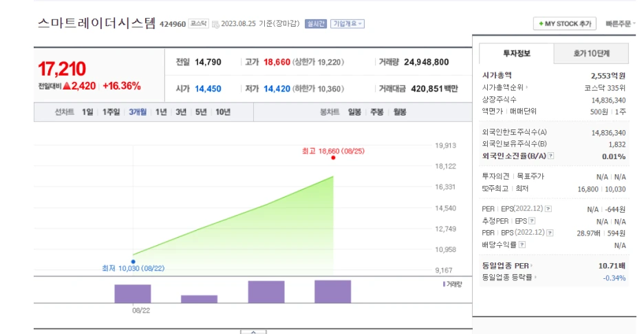
Task: Click the calendar icon before 2023.08.25 date
Action: click(x=215, y=24)
